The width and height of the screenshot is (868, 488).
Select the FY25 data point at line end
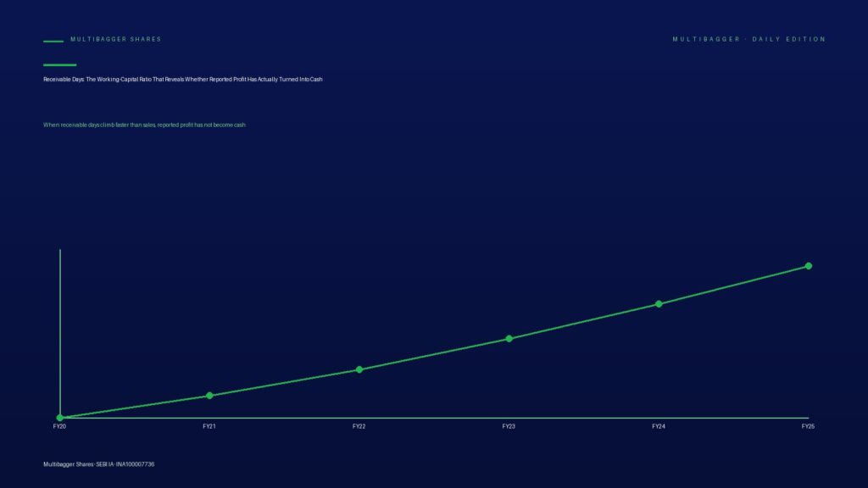(808, 266)
